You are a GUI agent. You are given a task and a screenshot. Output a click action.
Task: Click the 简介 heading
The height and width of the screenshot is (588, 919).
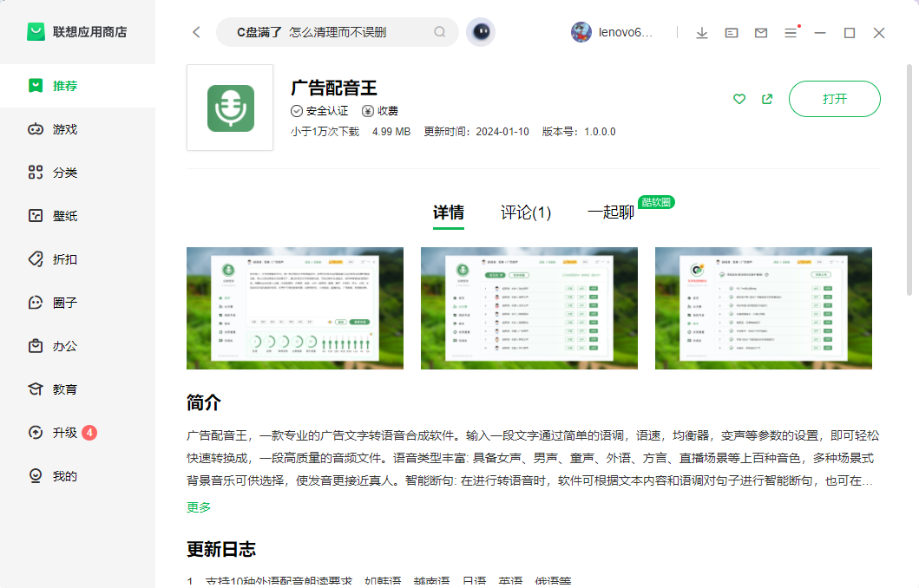203,402
